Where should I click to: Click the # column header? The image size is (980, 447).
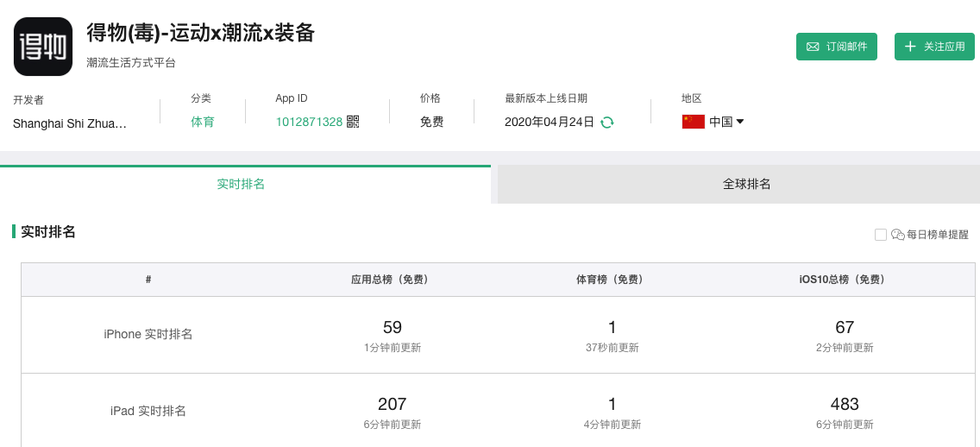(148, 280)
